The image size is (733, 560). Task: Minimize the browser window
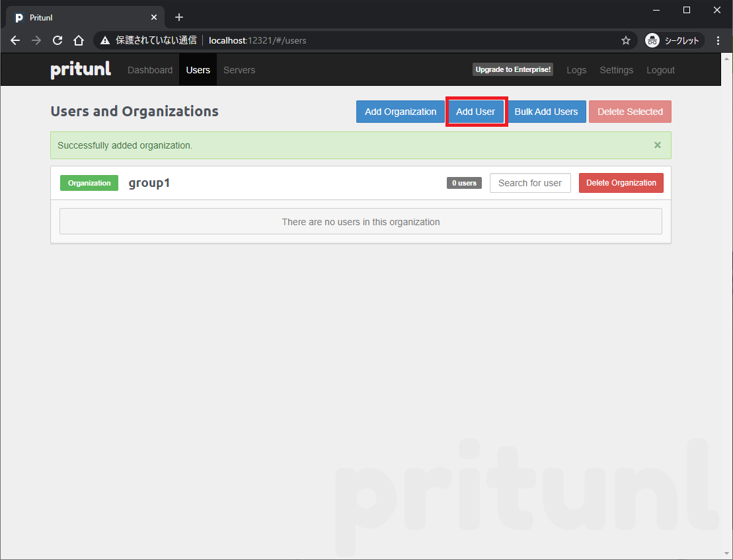click(x=656, y=10)
